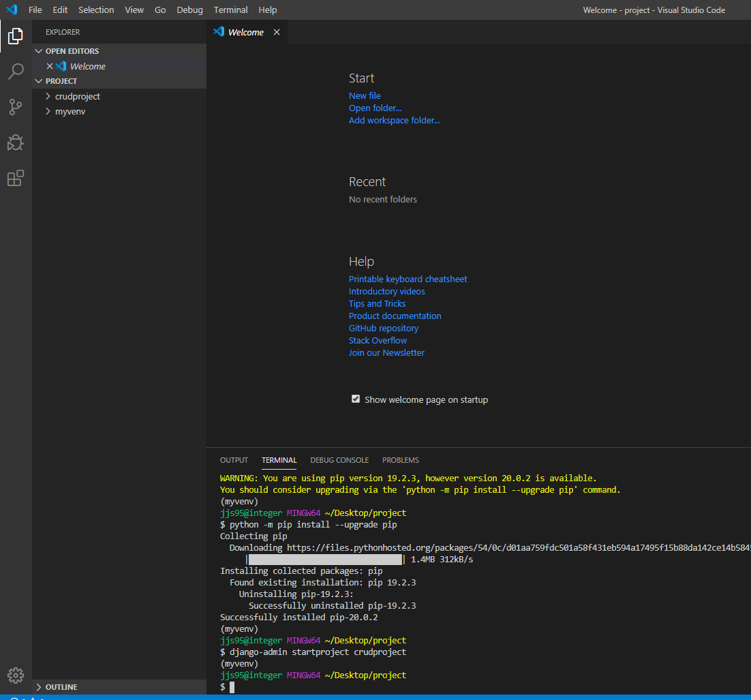Image resolution: width=751 pixels, height=700 pixels.
Task: Click the terminal input prompt cursor
Action: (x=232, y=687)
